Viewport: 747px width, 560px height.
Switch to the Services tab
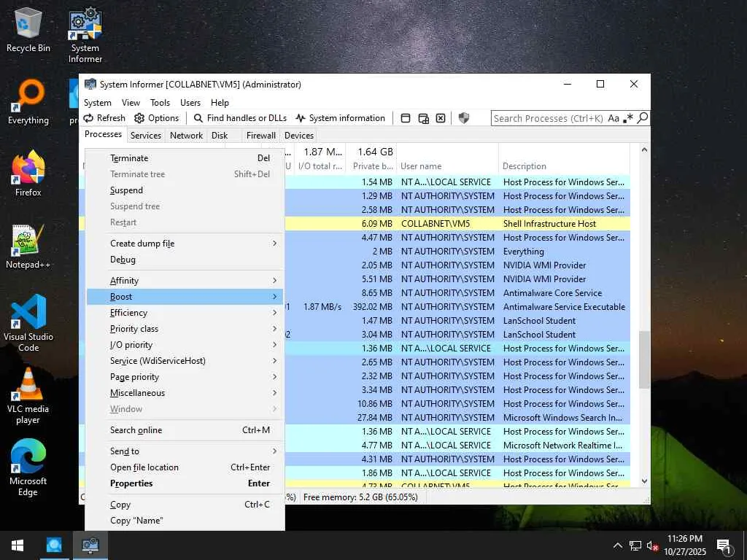(x=146, y=135)
